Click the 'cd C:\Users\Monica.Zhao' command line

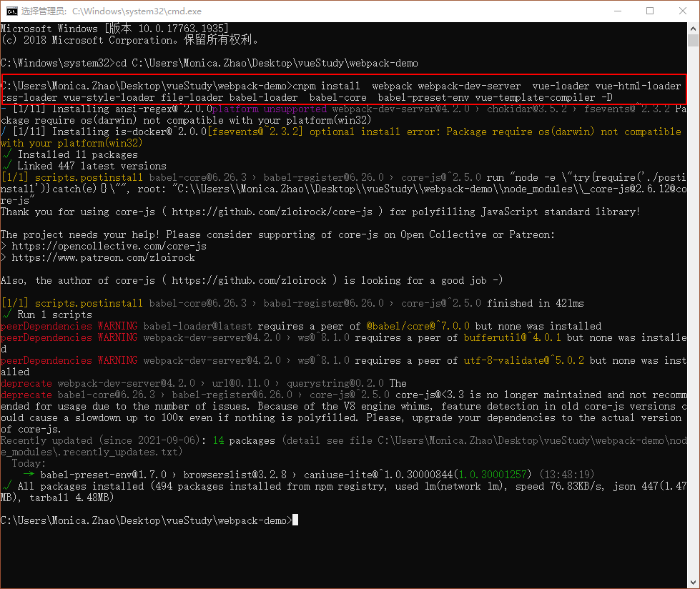click(209, 63)
